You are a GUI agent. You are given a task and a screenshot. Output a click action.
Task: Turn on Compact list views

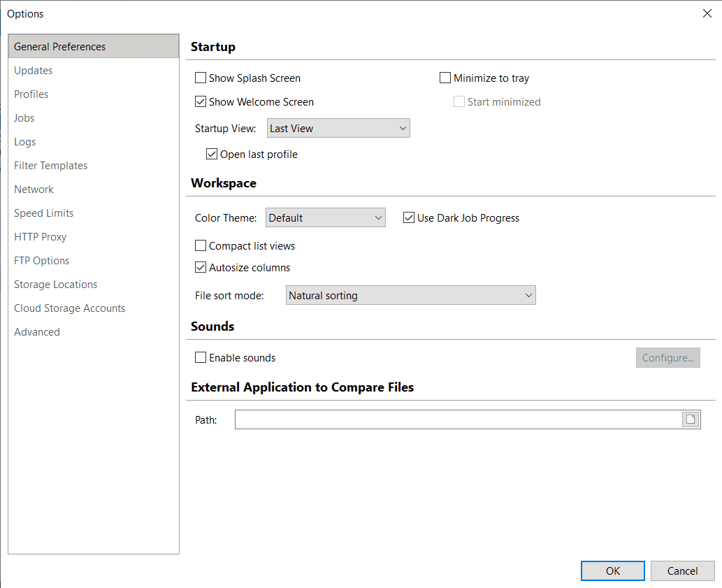pos(201,246)
